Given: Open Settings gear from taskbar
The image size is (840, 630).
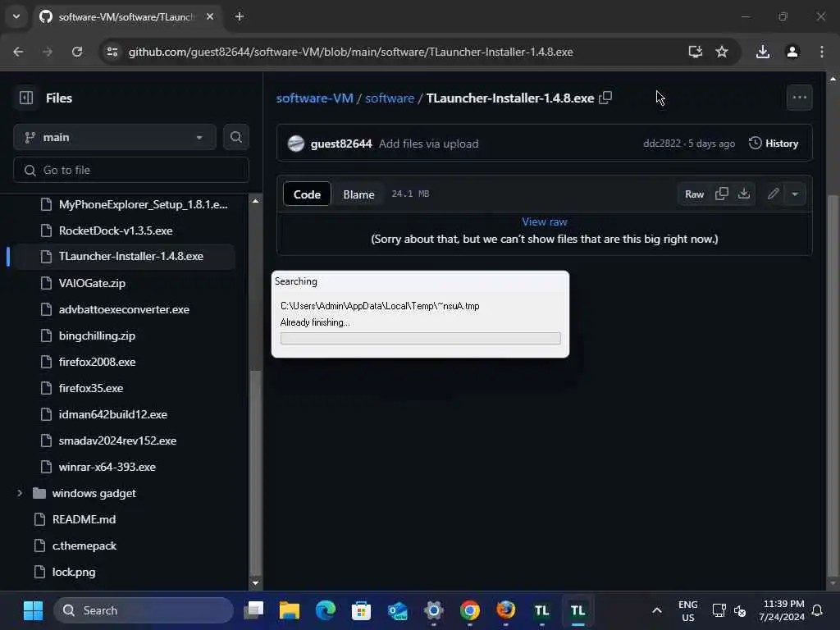Looking at the screenshot, I should (433, 610).
